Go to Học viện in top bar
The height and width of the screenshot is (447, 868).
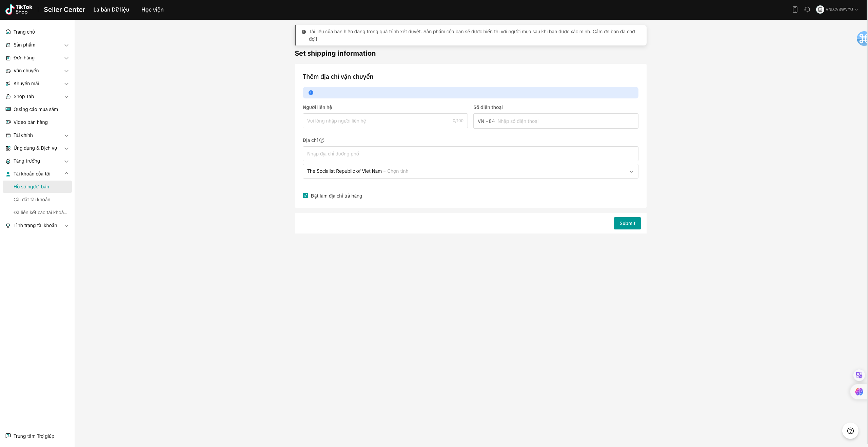[x=152, y=10]
